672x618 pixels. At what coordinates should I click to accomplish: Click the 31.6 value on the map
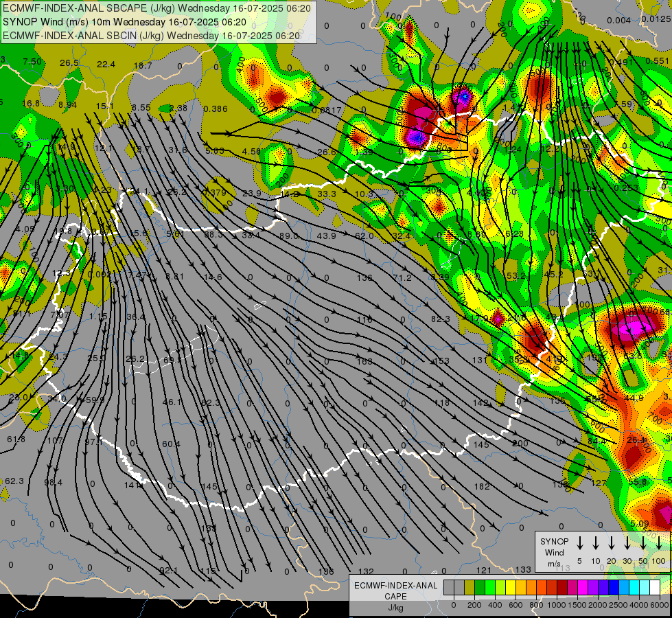(x=178, y=150)
